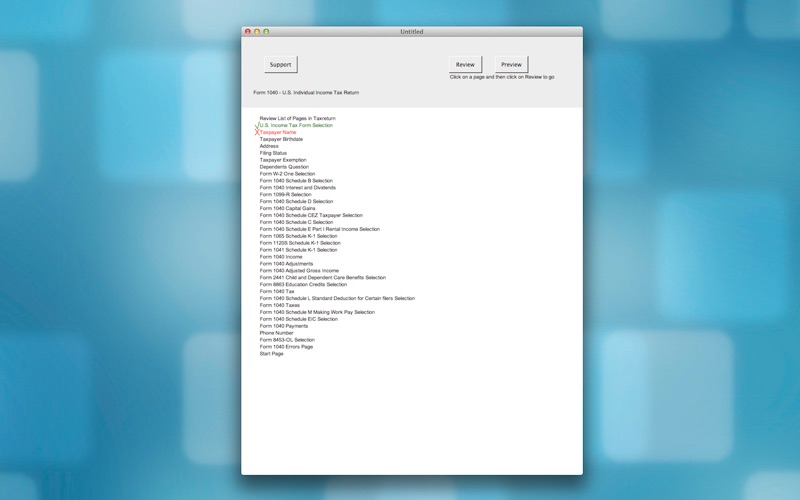800x500 pixels.
Task: Select 'Form 1040 Adjustments' entry
Action: pos(286,264)
